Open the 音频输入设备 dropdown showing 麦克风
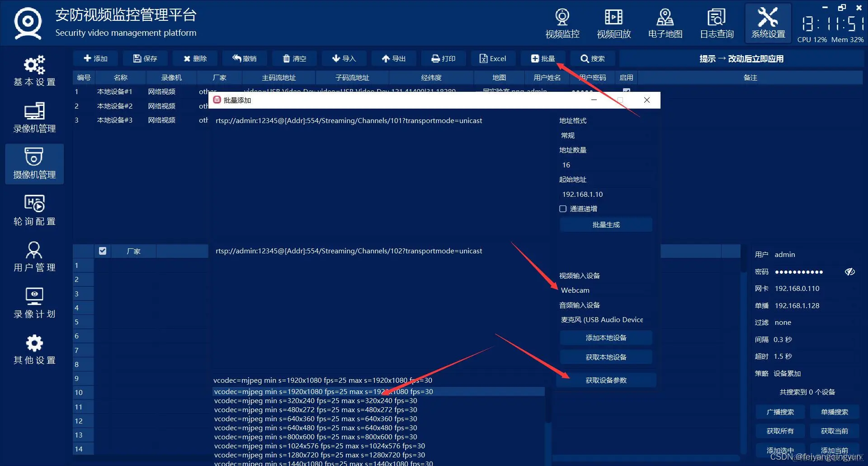The image size is (868, 466). 606,319
